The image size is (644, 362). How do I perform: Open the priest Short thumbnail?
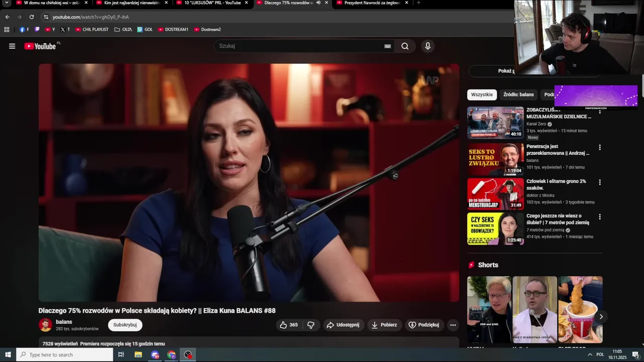click(535, 310)
